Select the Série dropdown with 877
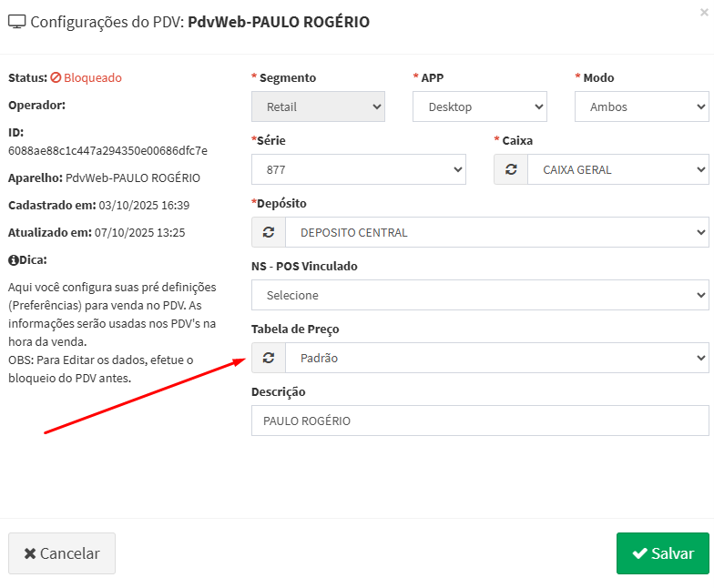This screenshot has width=714, height=588. (x=358, y=169)
